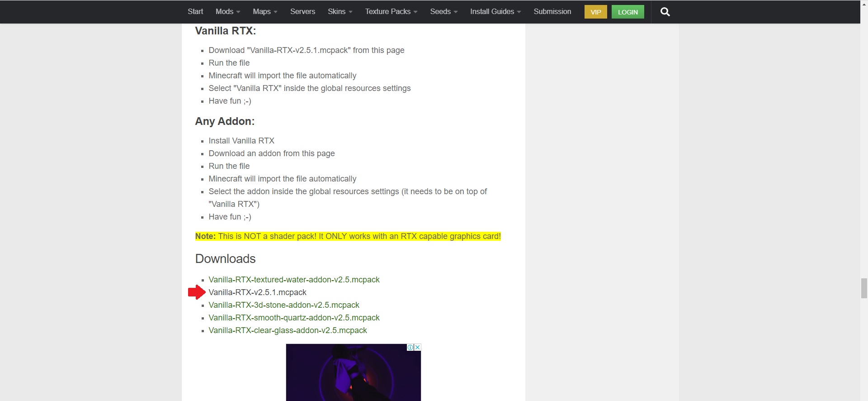Click the ad info icon
The width and height of the screenshot is (868, 401).
tap(410, 347)
